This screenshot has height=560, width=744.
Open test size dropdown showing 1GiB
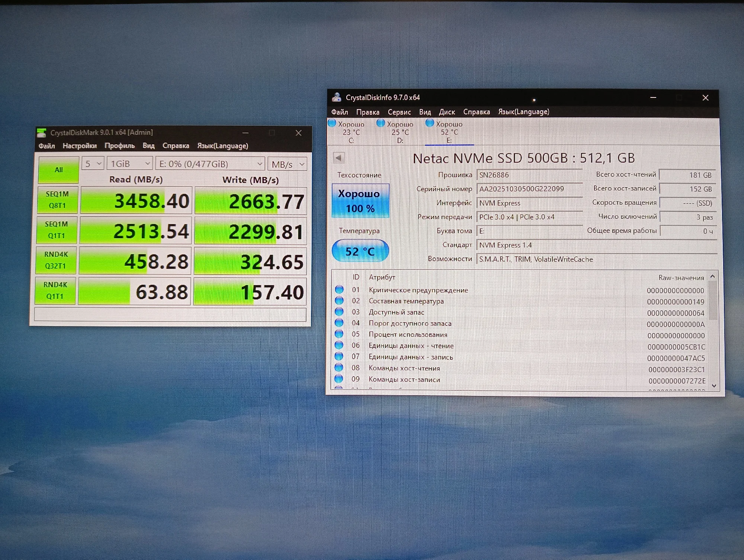[x=130, y=164]
